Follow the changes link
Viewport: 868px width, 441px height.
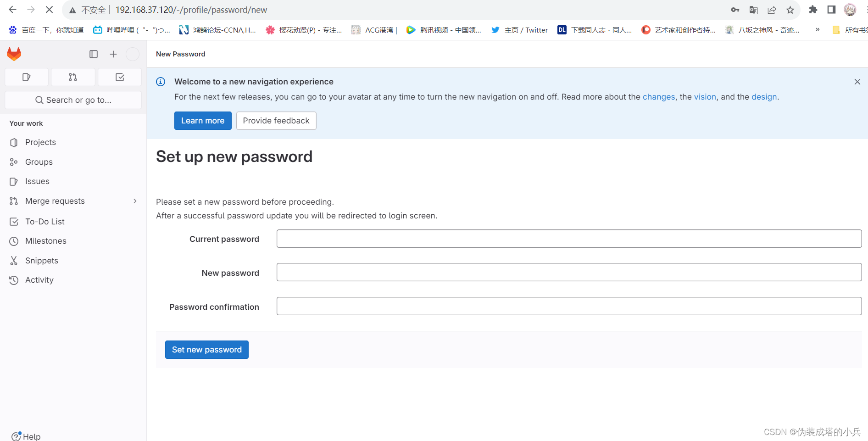point(659,97)
